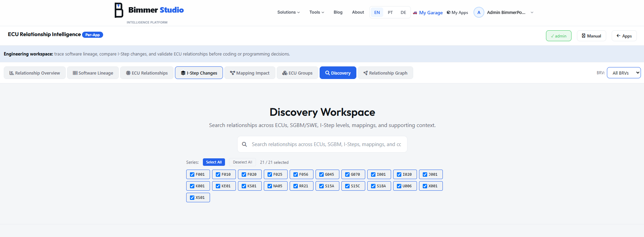Toggle the G045 series checkbox
Screen dimensions: 644x237
[321, 174]
